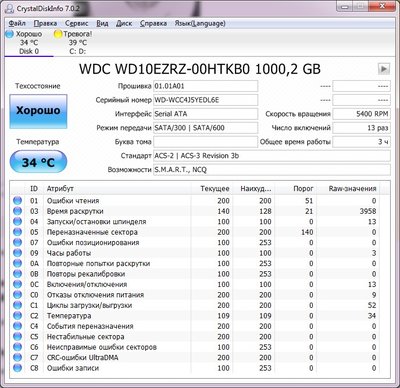Click the status icon for Ошибки позиционирования
The image size is (400, 388).
(x=17, y=242)
